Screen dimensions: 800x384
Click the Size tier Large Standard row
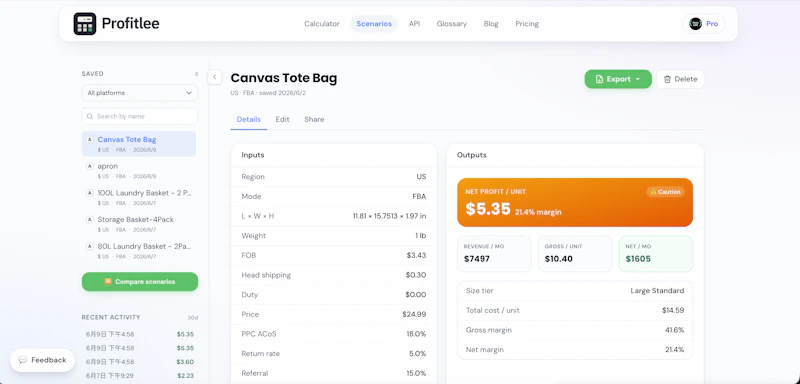(x=575, y=291)
